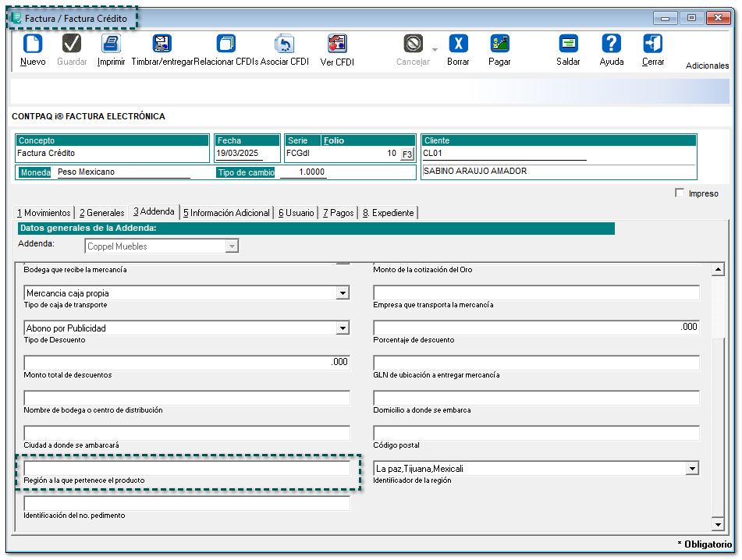Click the Región a la que pertenece field
Screen dimensions: 742x560
187,469
